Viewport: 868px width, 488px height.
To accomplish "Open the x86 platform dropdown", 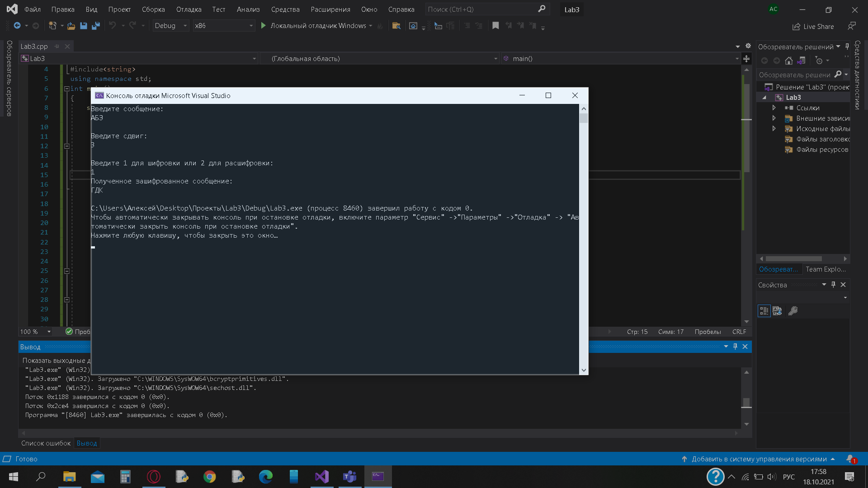I will click(224, 26).
